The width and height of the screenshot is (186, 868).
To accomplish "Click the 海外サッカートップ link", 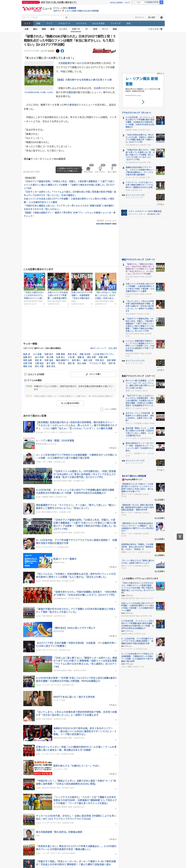I will pyautogui.click(x=98, y=348).
